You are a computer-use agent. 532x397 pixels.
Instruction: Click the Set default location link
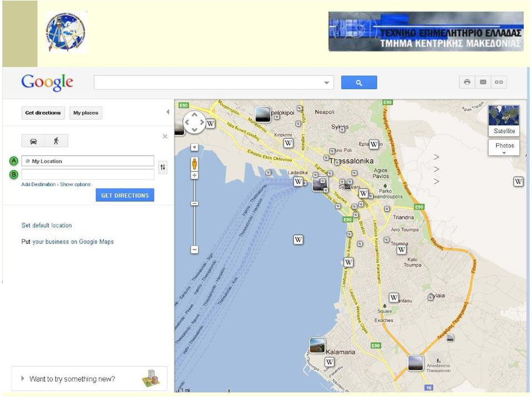[47, 226]
